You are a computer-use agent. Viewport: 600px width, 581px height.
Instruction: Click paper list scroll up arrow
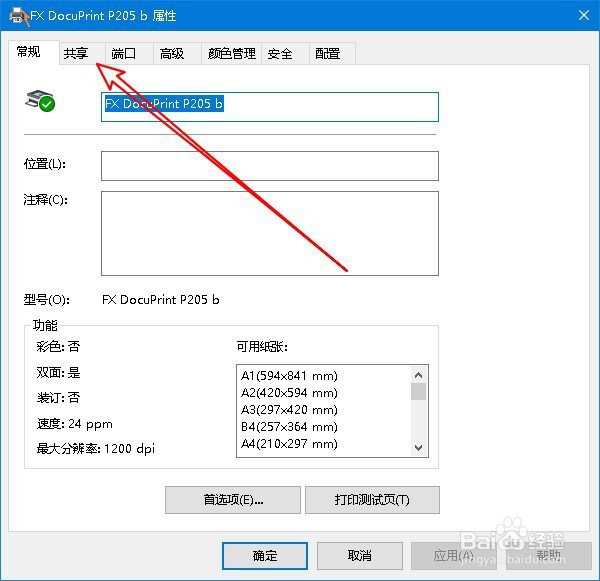point(418,375)
